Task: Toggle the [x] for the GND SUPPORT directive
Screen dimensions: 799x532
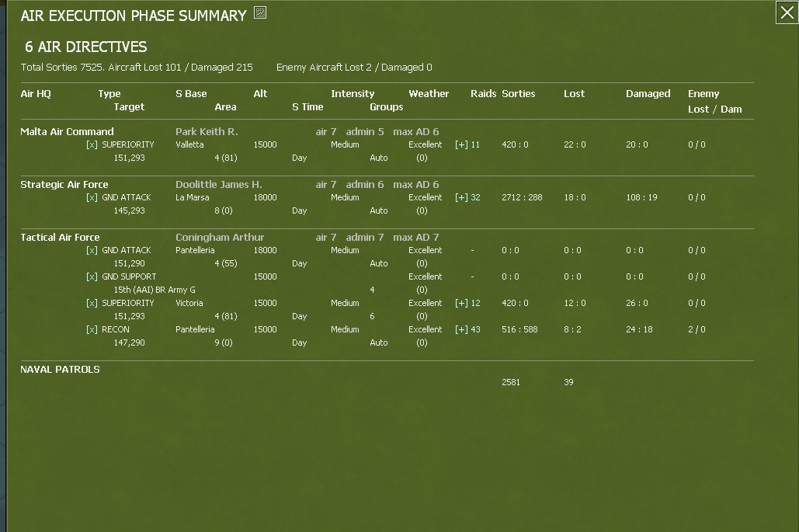Action: (x=92, y=276)
